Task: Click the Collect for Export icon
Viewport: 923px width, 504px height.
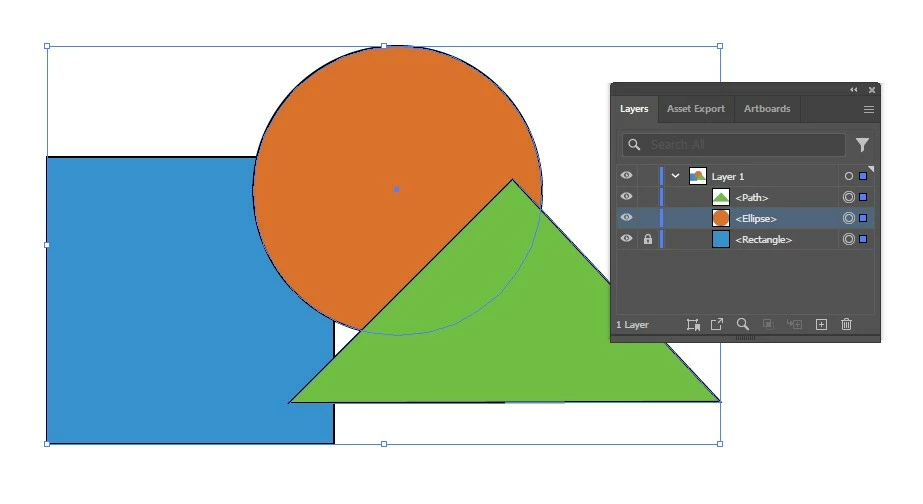Action: click(693, 324)
